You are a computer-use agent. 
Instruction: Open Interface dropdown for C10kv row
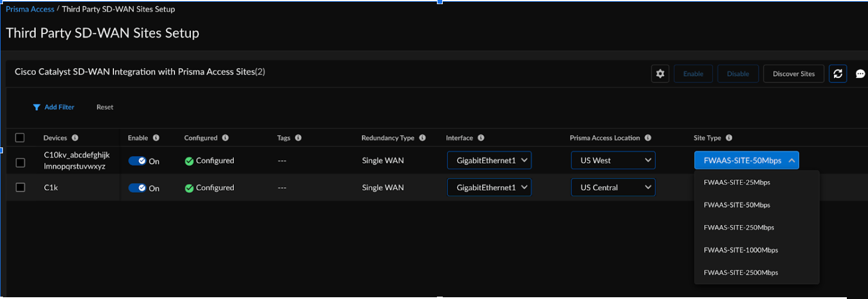point(489,160)
